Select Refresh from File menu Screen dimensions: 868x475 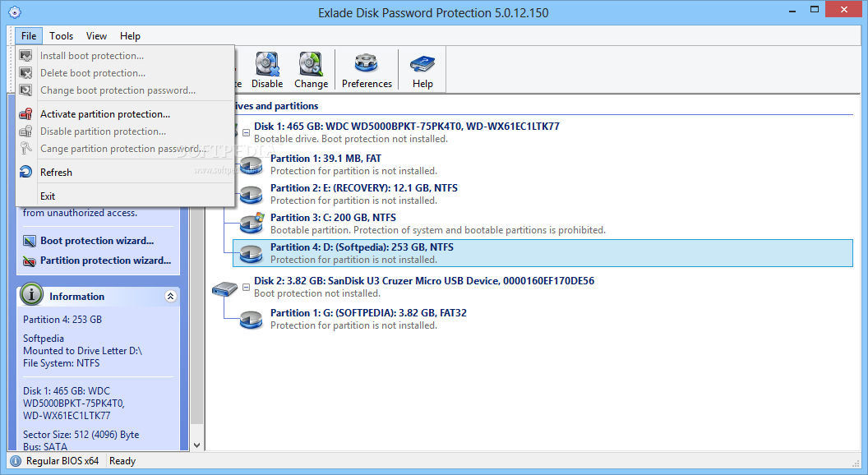pos(125,173)
